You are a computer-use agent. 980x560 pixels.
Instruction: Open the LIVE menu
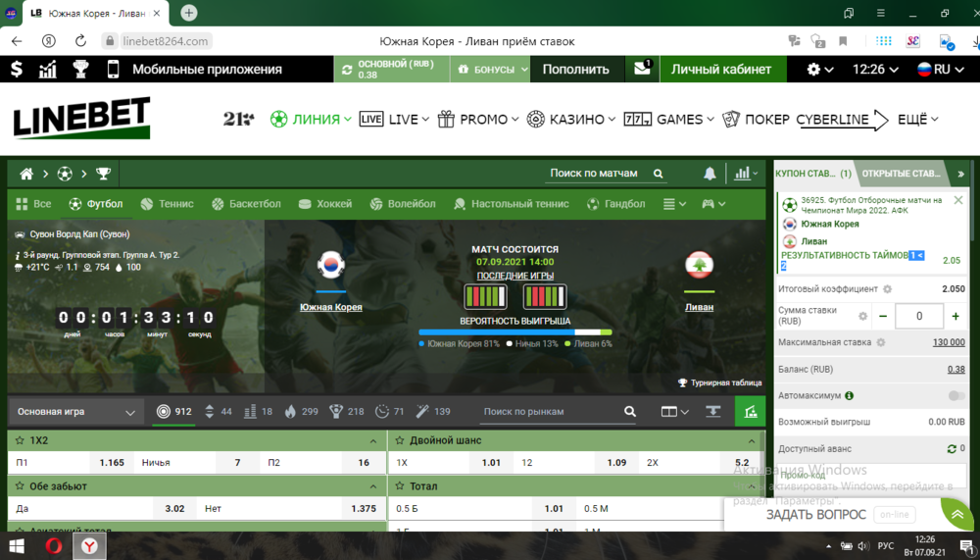coord(394,119)
